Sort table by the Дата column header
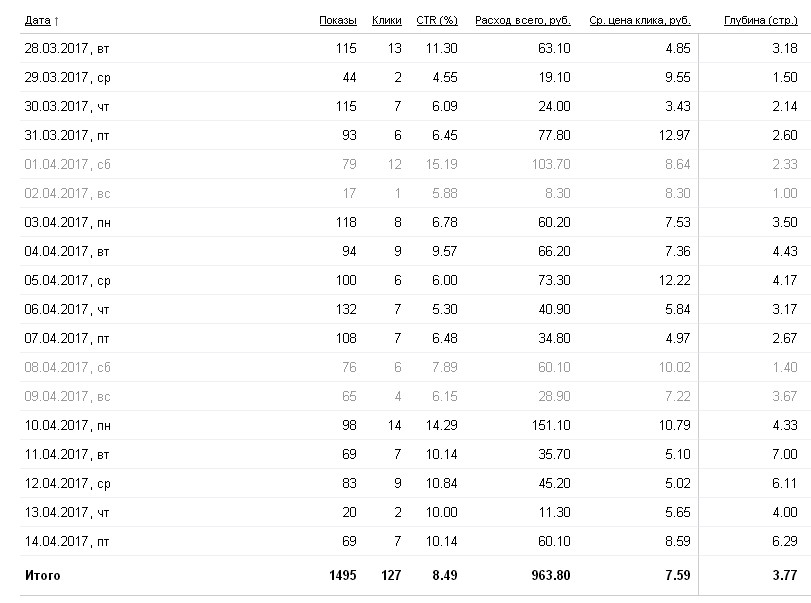The width and height of the screenshot is (811, 603). [x=38, y=20]
